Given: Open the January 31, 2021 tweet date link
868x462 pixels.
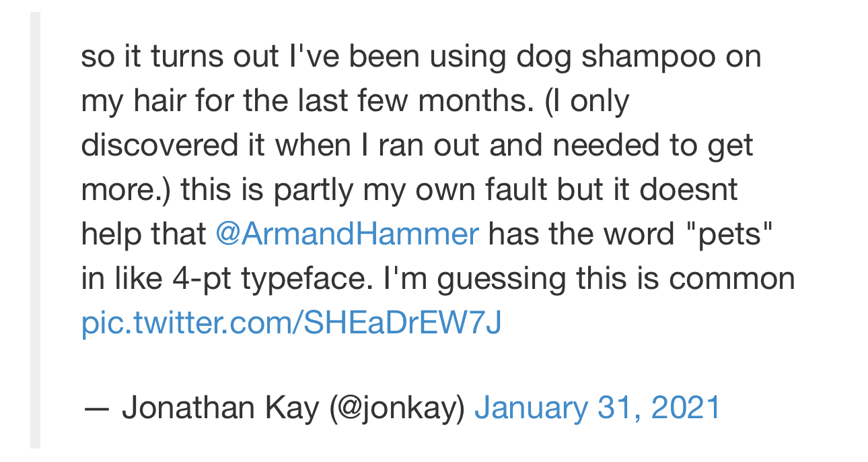Looking at the screenshot, I should (598, 408).
